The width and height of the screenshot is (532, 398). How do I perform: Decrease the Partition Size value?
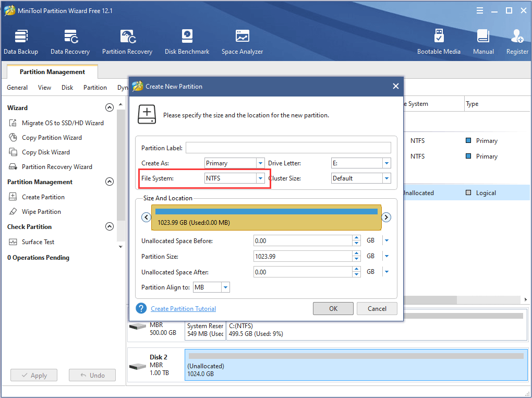tap(356, 259)
